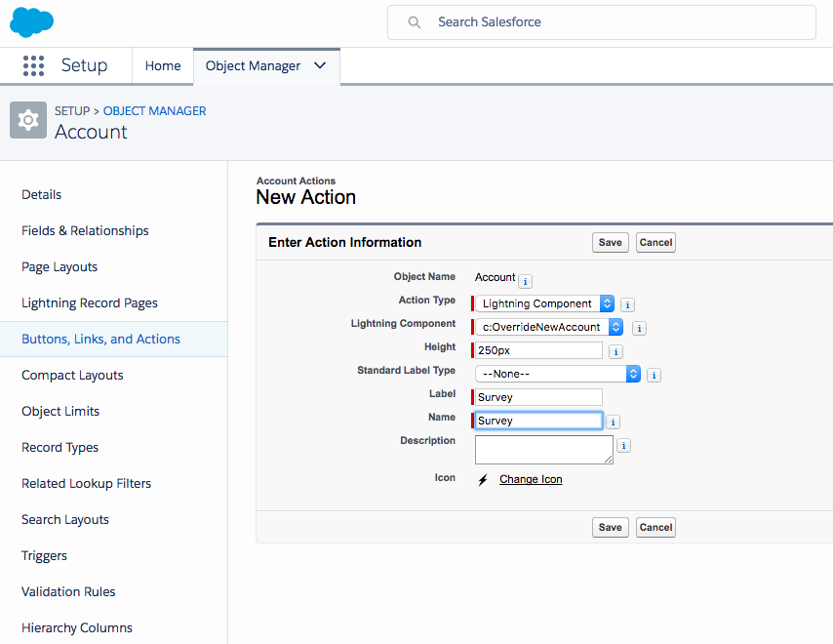Screen dimensions: 833x644
Task: Open Compact Layouts in the sidebar
Action: click(72, 375)
